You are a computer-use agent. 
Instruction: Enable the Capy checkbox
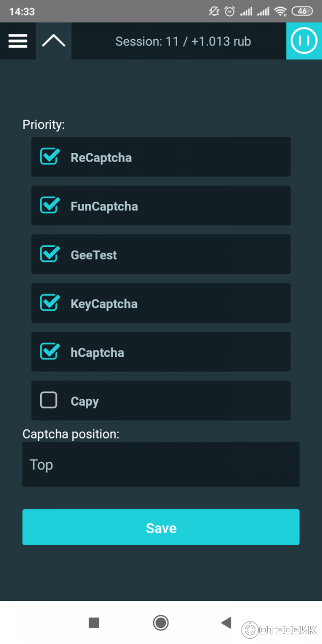pos(49,400)
